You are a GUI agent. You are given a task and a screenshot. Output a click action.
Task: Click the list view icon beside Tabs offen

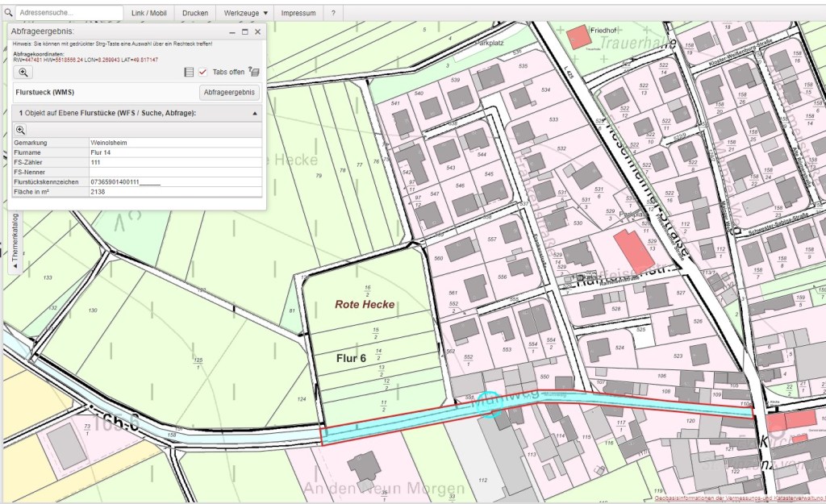[189, 73]
